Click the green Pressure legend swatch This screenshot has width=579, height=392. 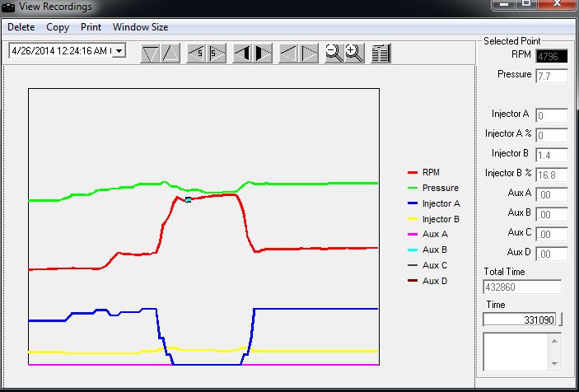click(413, 188)
